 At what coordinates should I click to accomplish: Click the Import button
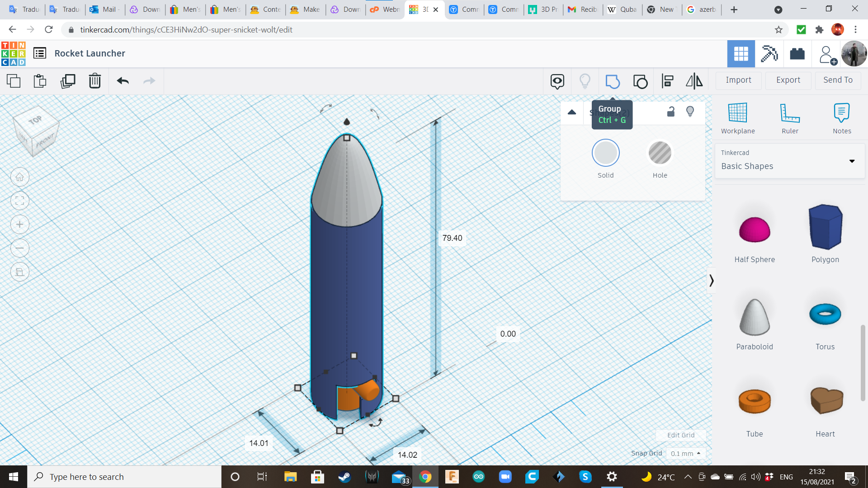738,80
